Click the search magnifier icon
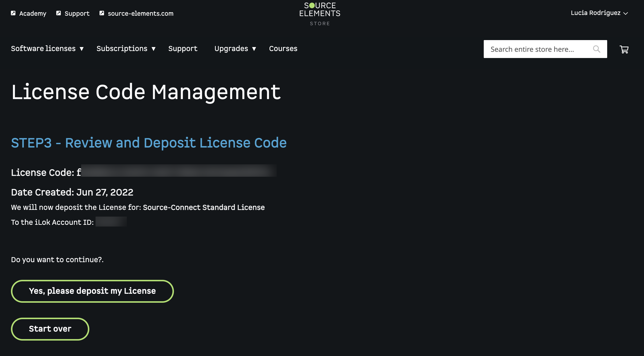The height and width of the screenshot is (356, 644). (596, 49)
